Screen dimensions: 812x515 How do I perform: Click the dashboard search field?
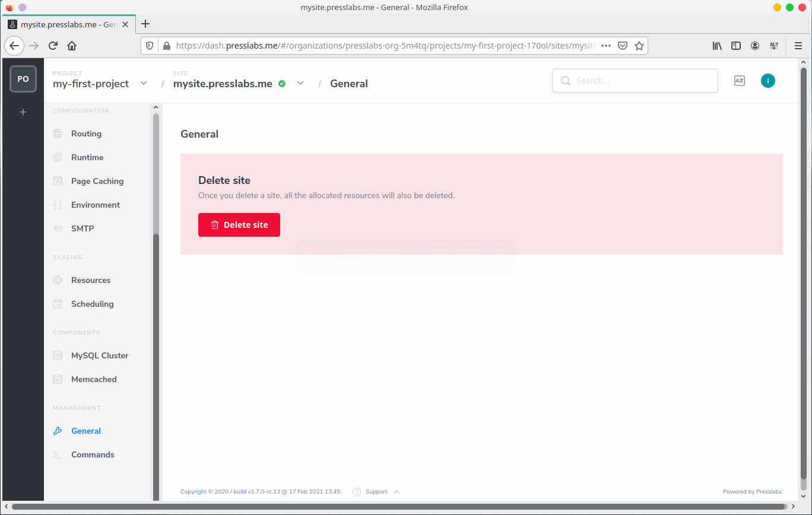pos(635,81)
